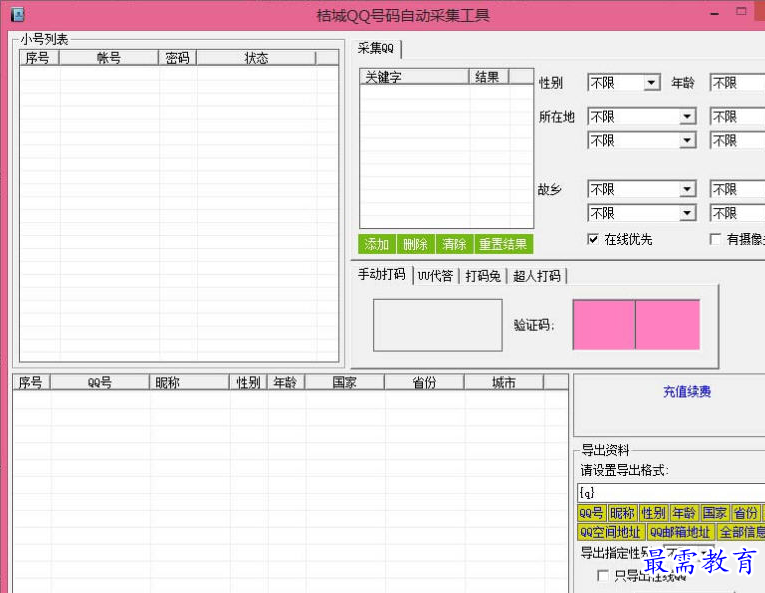Viewport: 765px width, 593px height.
Task: Expand the first 所在地 dropdown
Action: 642,117
